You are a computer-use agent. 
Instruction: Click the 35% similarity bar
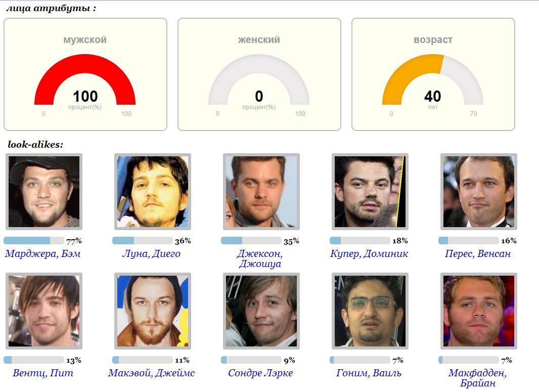(x=251, y=241)
